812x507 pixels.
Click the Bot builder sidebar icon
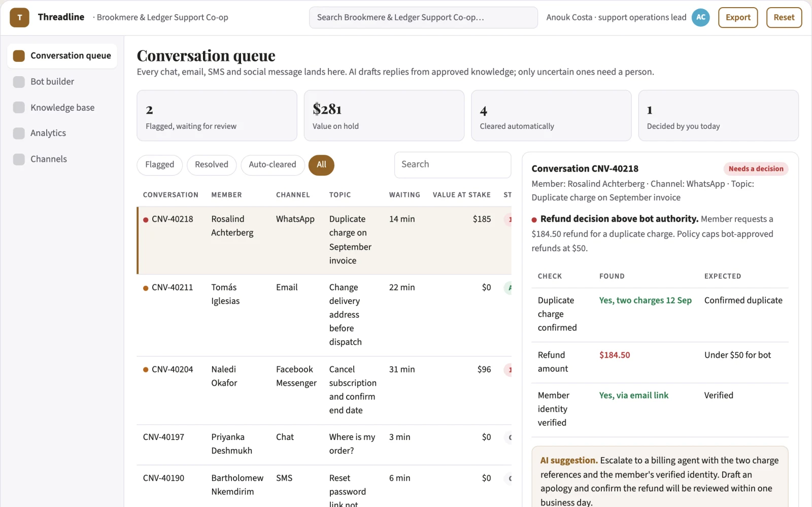coord(19,82)
